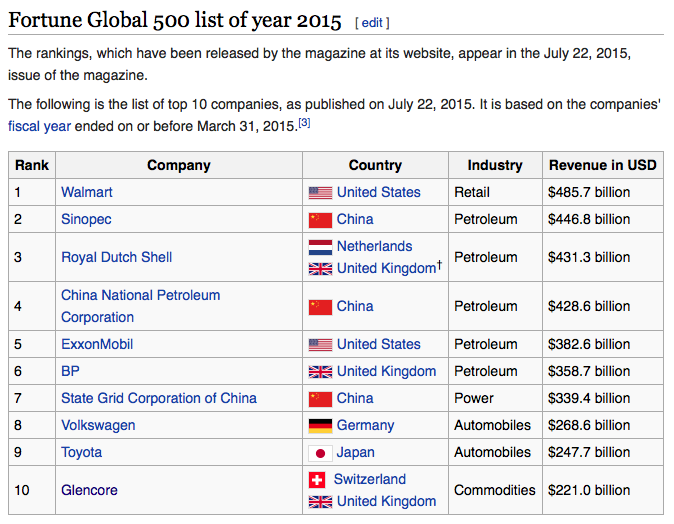This screenshot has height=524, width=674.
Task: Click the US flag in Walmart row
Action: (320, 193)
